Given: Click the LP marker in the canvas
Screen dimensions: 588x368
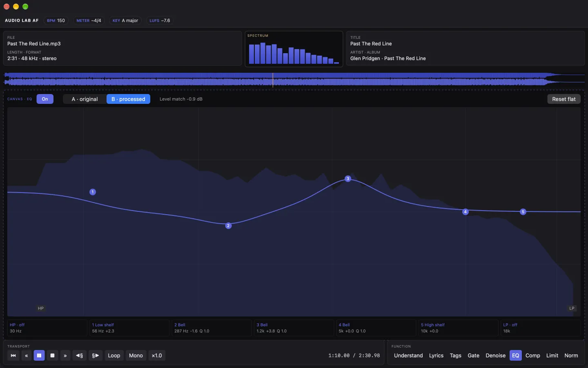Looking at the screenshot, I should coord(572,308).
